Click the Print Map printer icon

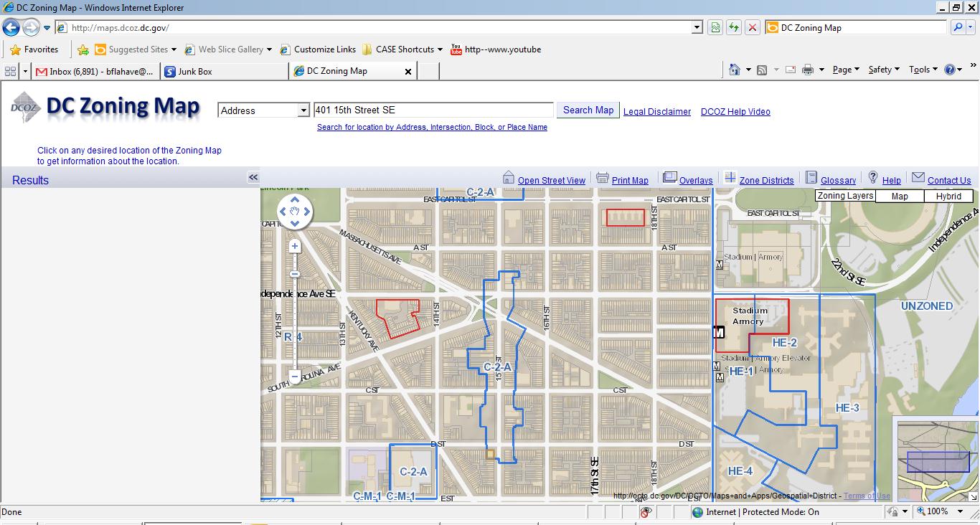603,178
